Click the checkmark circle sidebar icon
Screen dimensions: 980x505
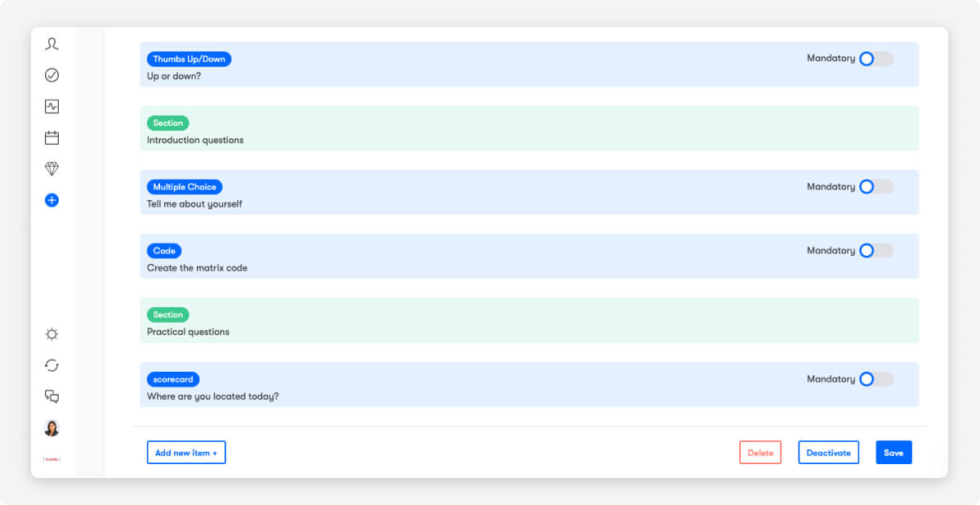click(x=51, y=75)
